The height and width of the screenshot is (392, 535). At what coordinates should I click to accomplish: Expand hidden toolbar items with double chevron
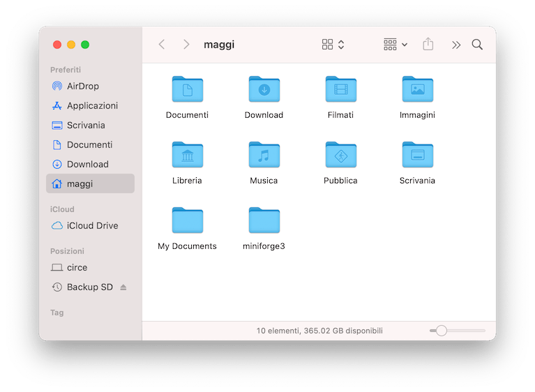(456, 45)
